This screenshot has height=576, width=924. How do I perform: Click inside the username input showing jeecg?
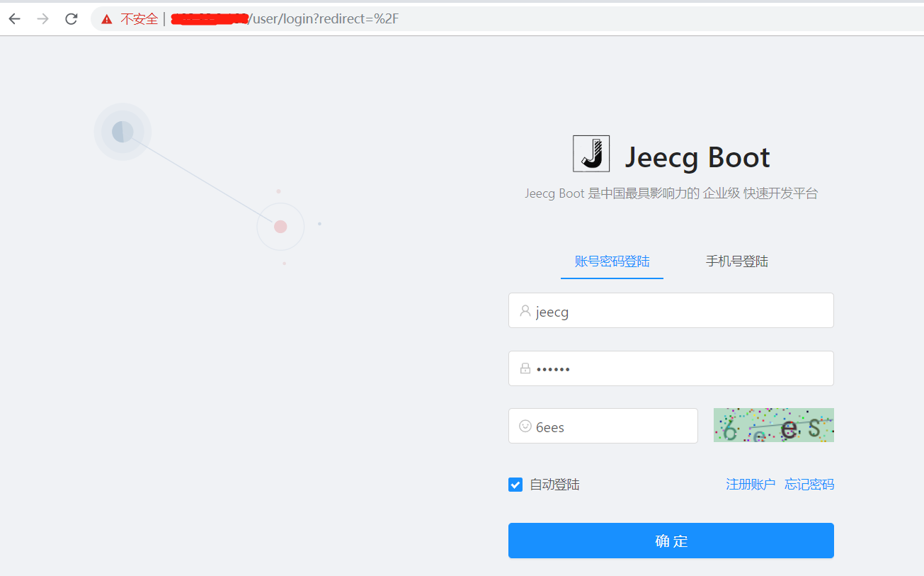(x=637, y=310)
